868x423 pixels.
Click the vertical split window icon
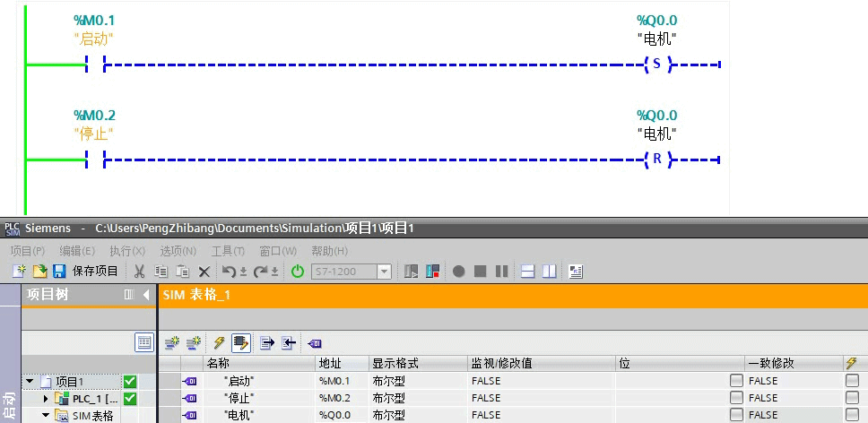point(549,272)
